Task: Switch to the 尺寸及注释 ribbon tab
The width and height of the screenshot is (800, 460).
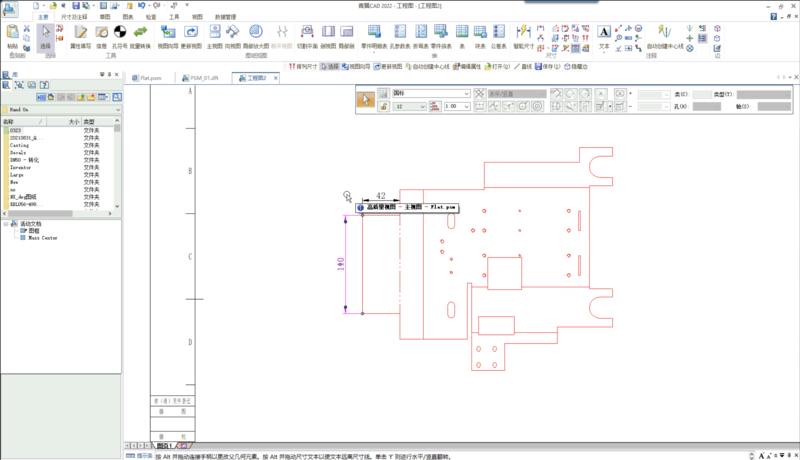Action: (73, 17)
